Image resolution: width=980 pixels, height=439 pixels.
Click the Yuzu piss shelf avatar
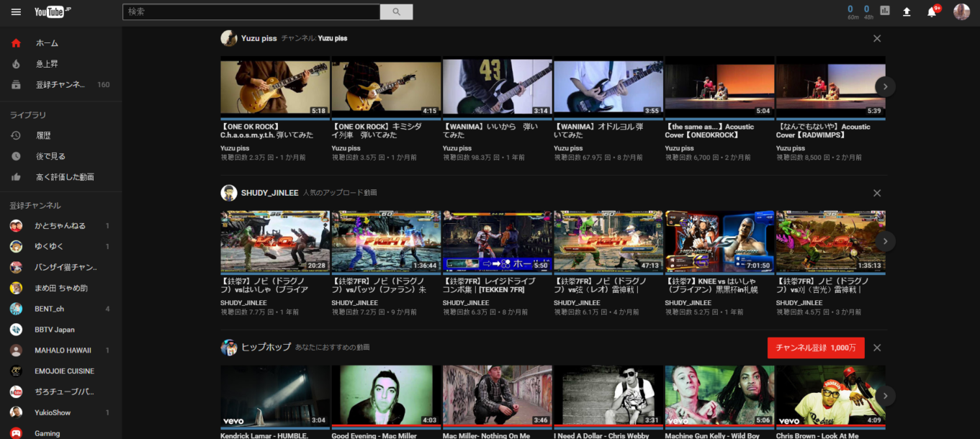(x=229, y=38)
